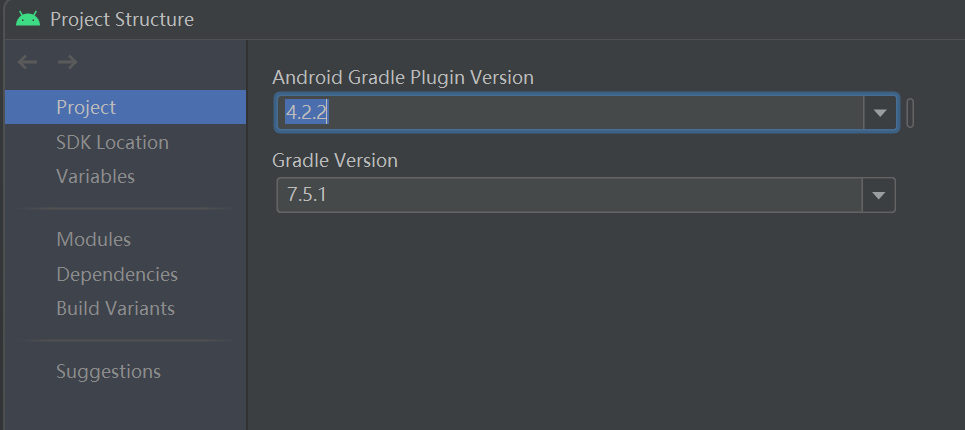
Task: Click the Android Gradle Plugin Version label
Action: [402, 77]
